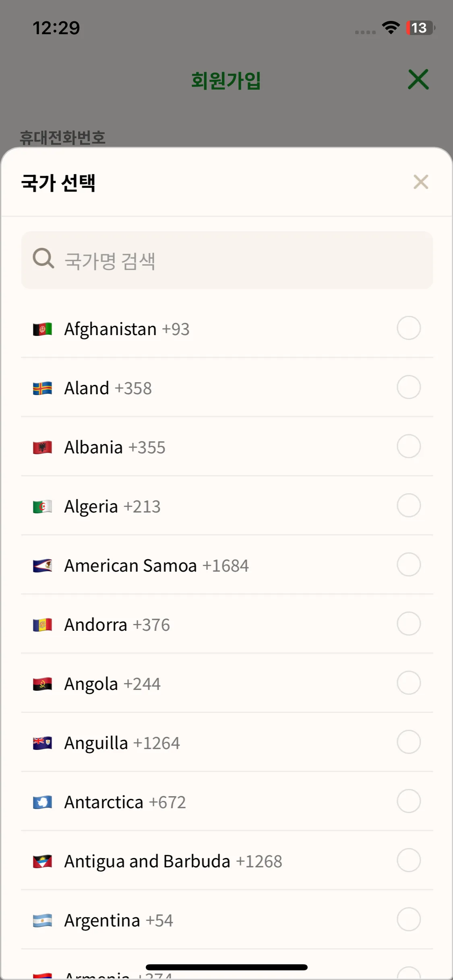
Task: Close the country selection sheet
Action: [420, 182]
